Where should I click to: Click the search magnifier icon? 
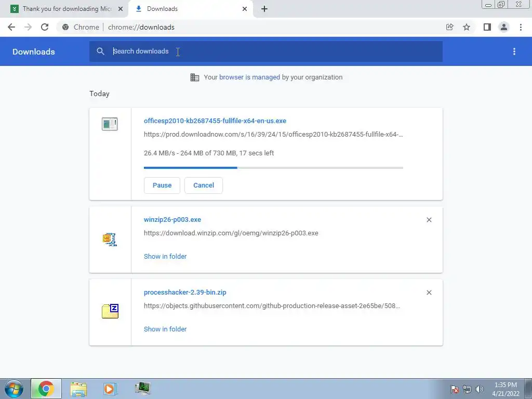click(100, 51)
